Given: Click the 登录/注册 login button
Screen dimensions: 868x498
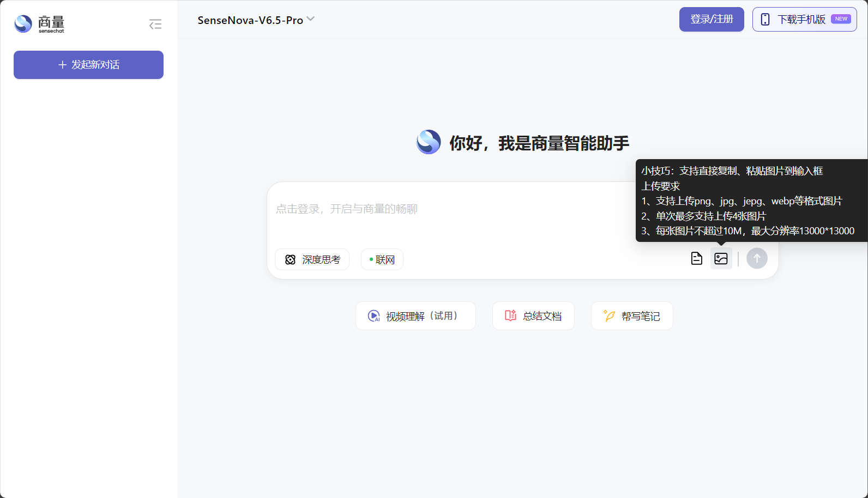Looking at the screenshot, I should (712, 20).
